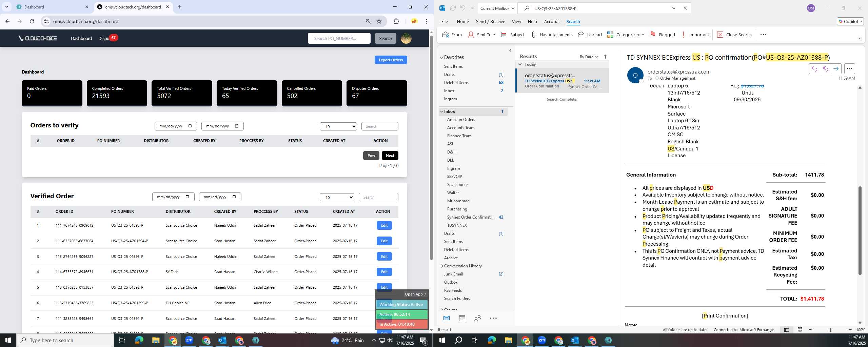Image resolution: width=868 pixels, height=347 pixels.
Task: Open more actions on email message
Action: click(849, 69)
